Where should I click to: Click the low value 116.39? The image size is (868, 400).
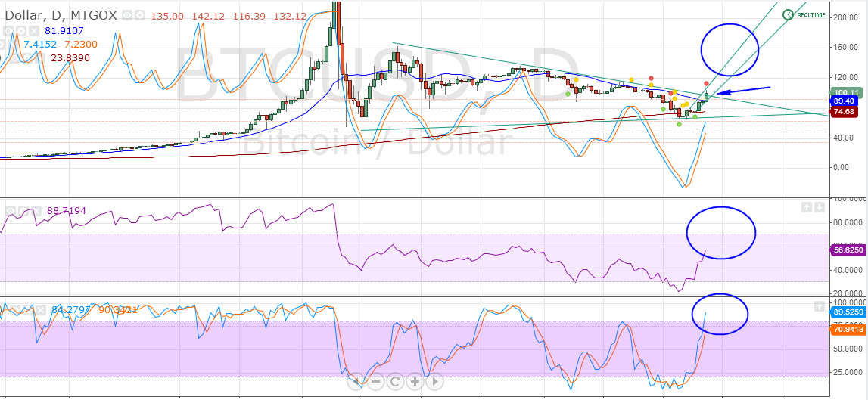tap(250, 16)
